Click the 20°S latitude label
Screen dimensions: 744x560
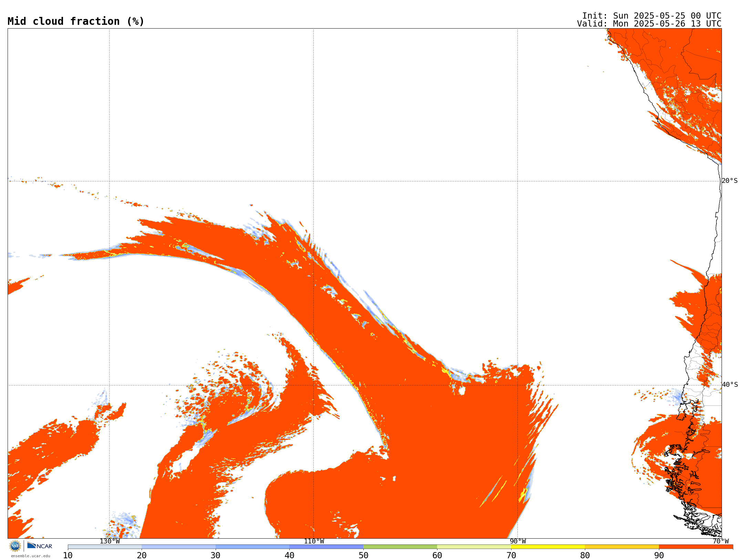coord(730,181)
